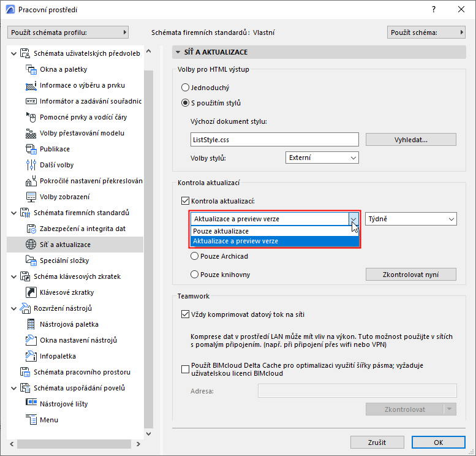Viewport: 476px width, 456px height.
Task: Select the Speciální složky tree row
Action: point(75,260)
